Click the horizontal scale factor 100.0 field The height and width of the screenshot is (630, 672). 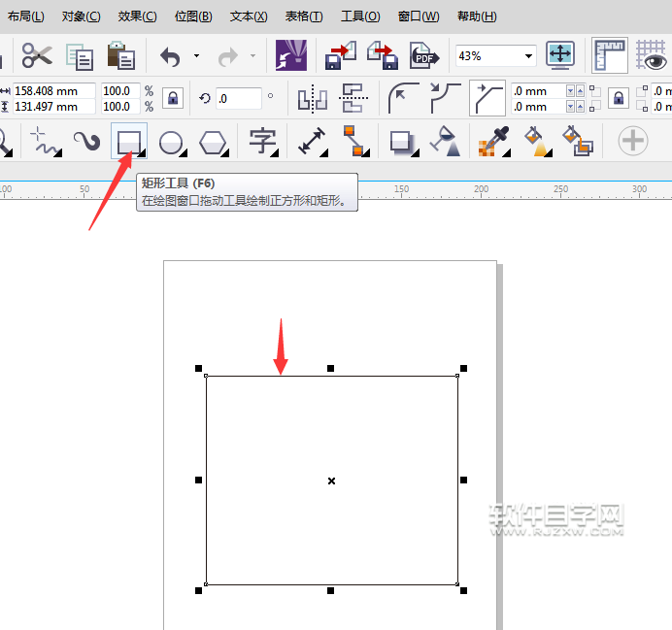pyautogui.click(x=120, y=91)
